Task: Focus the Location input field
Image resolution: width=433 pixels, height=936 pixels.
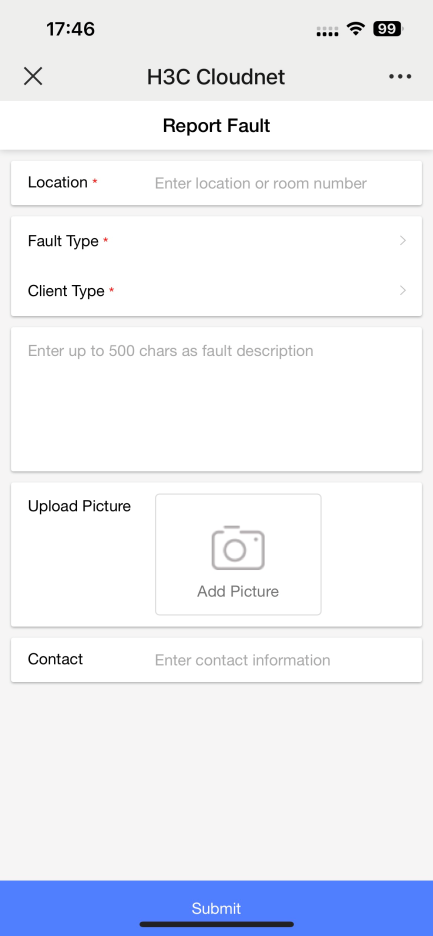Action: point(260,183)
